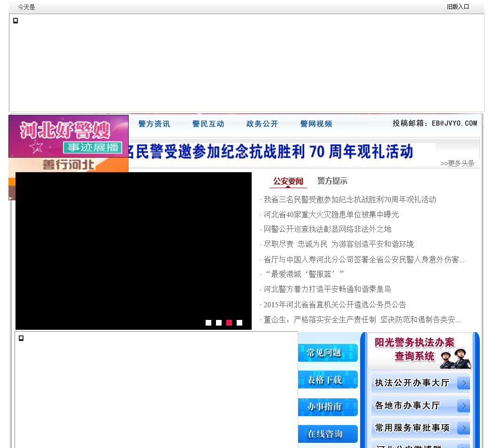This screenshot has height=448, width=493.
Task: Click the plugin placeholder icon below the slideshow
Action: (21, 338)
